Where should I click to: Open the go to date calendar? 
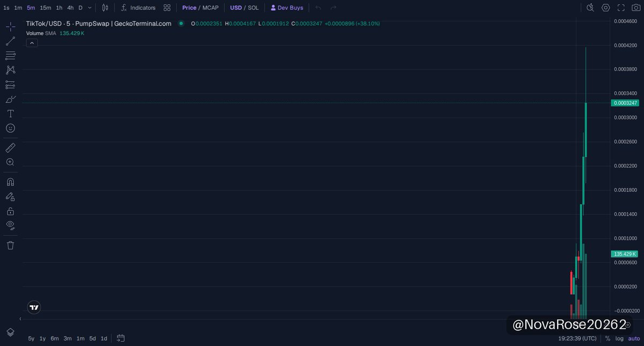(x=121, y=338)
